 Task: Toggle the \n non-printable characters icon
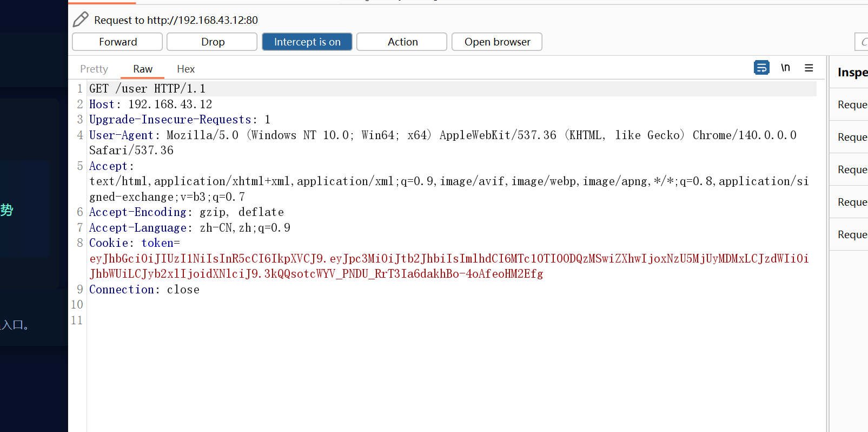785,68
